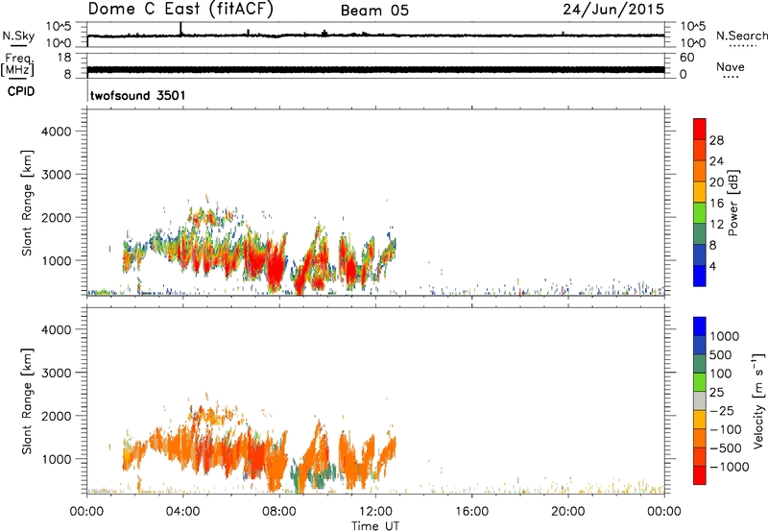Click the 'Freq. [MHz]' label

point(17,65)
